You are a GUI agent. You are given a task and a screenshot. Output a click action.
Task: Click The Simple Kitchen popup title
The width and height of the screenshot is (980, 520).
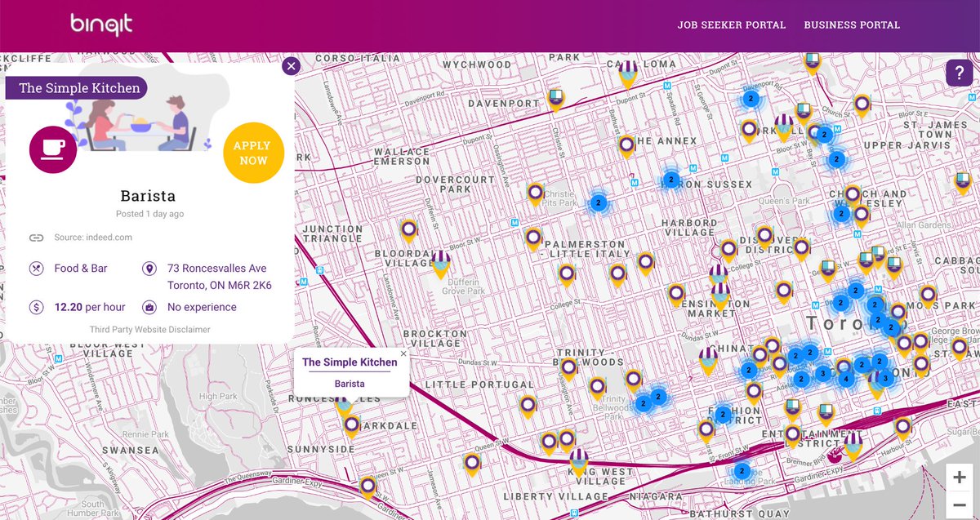coord(350,362)
